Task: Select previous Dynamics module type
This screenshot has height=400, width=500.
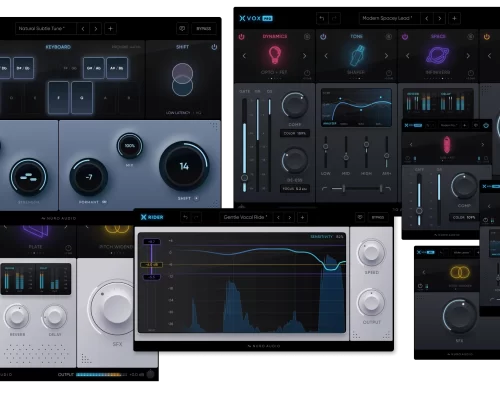Action: [x=244, y=56]
